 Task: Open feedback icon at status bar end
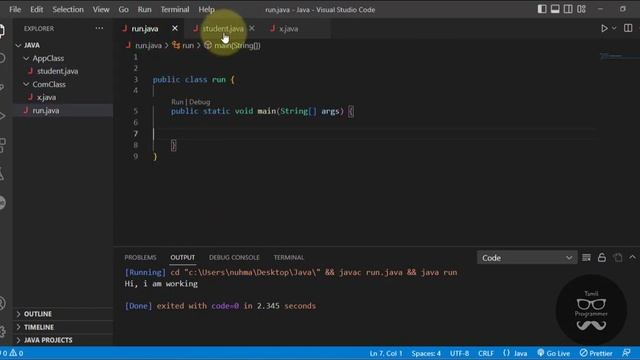[626, 353]
